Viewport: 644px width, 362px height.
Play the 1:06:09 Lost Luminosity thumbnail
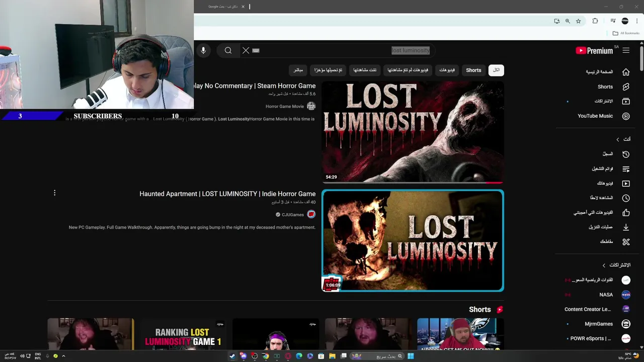click(x=413, y=241)
